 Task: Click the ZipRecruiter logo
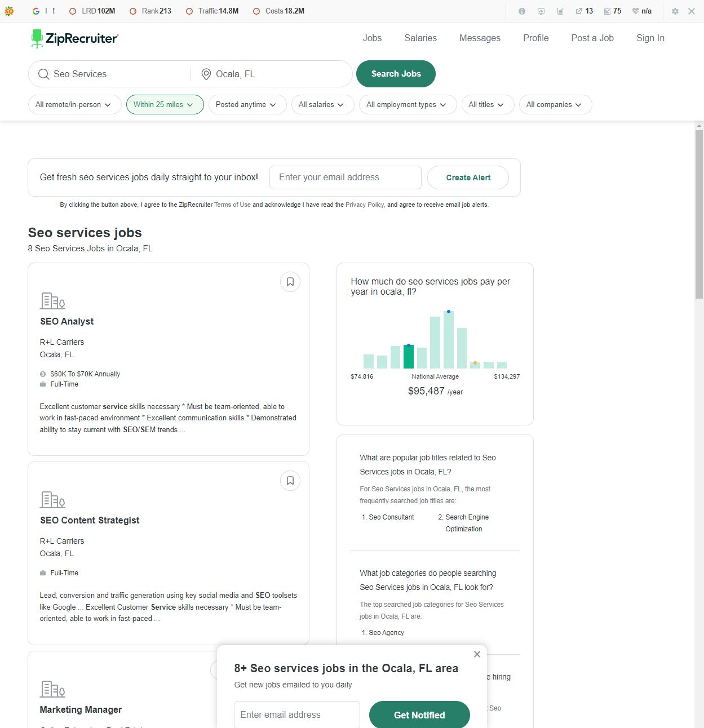coord(74,38)
